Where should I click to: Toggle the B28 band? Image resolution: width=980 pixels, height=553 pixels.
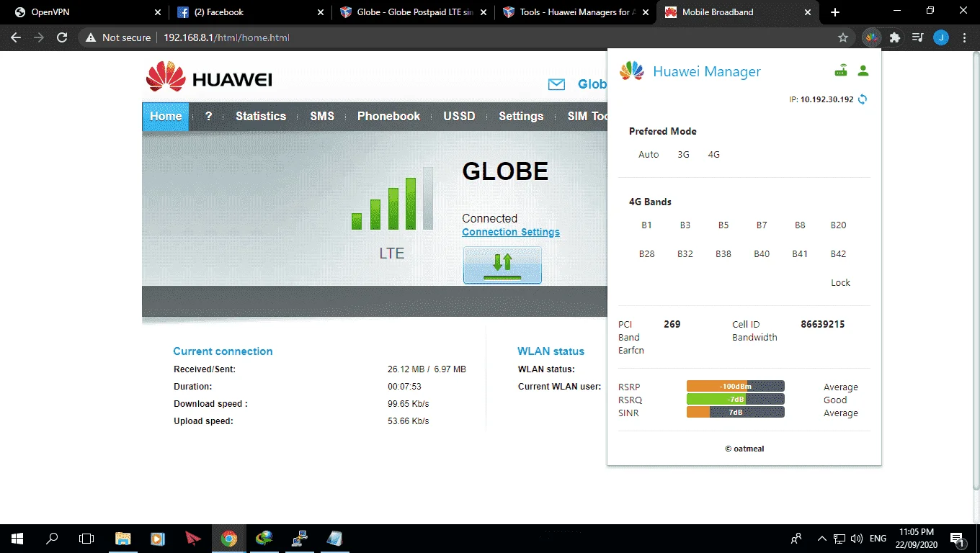point(646,254)
